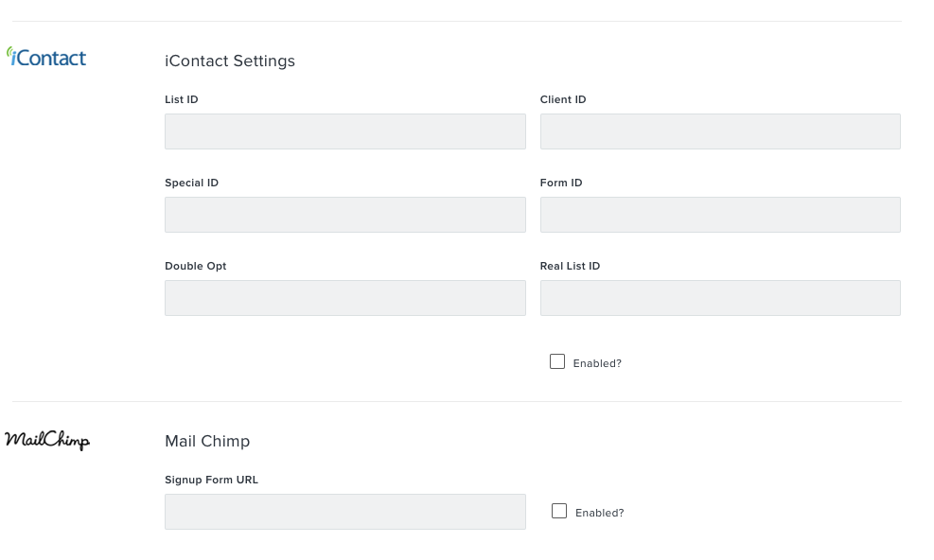The height and width of the screenshot is (560, 934).
Task: Click the Real List ID label
Action: (x=570, y=267)
